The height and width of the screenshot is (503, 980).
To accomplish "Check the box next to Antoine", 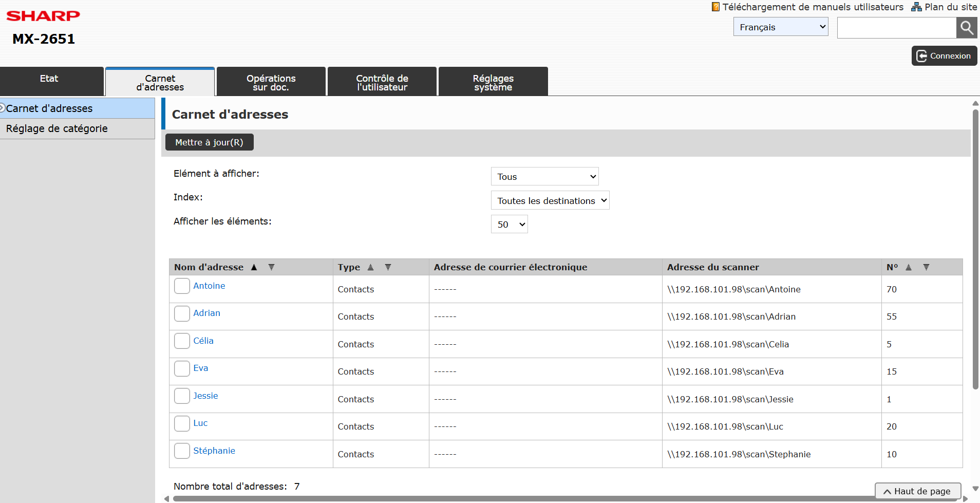I will pos(182,286).
